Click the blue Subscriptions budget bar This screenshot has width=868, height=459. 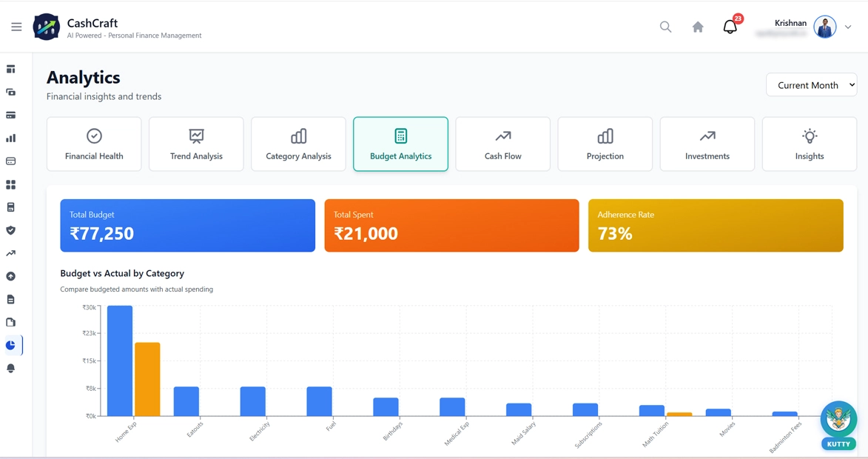click(x=585, y=409)
